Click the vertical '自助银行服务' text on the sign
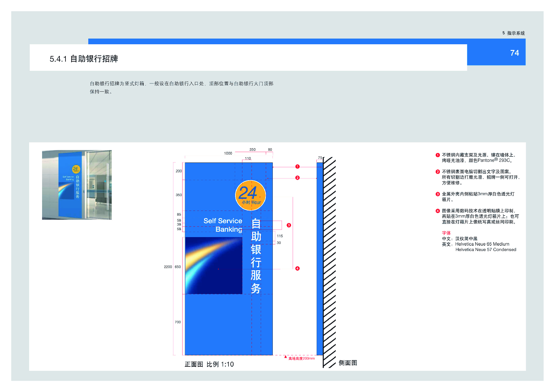The width and height of the screenshot is (555, 392). [x=256, y=256]
